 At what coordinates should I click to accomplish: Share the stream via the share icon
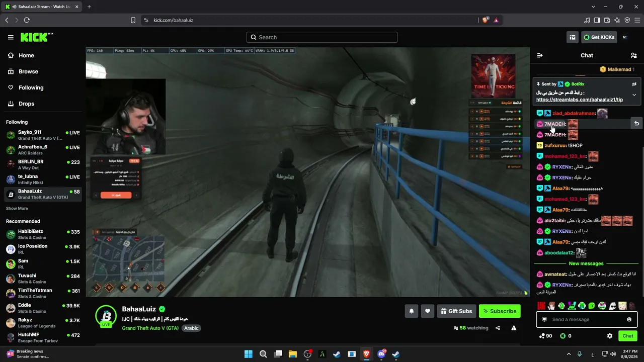498,328
